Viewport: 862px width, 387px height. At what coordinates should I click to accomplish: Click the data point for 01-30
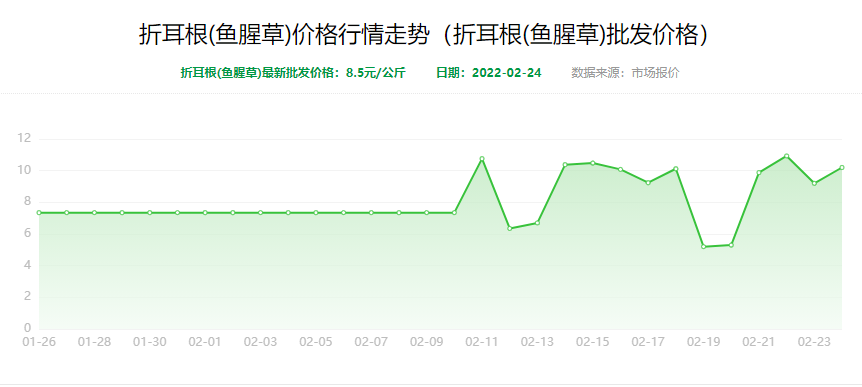[150, 212]
